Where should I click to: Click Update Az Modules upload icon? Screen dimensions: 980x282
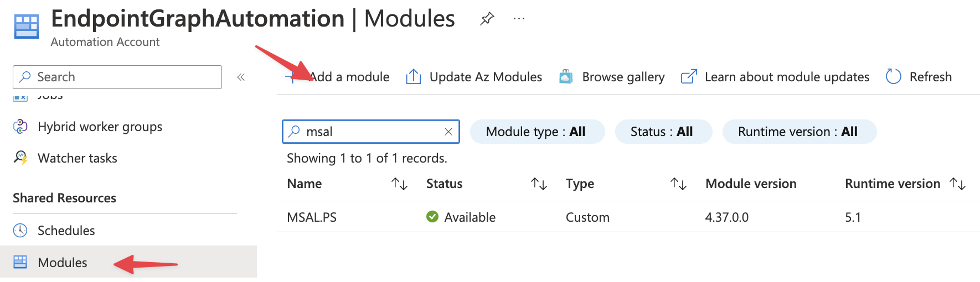[x=414, y=77]
